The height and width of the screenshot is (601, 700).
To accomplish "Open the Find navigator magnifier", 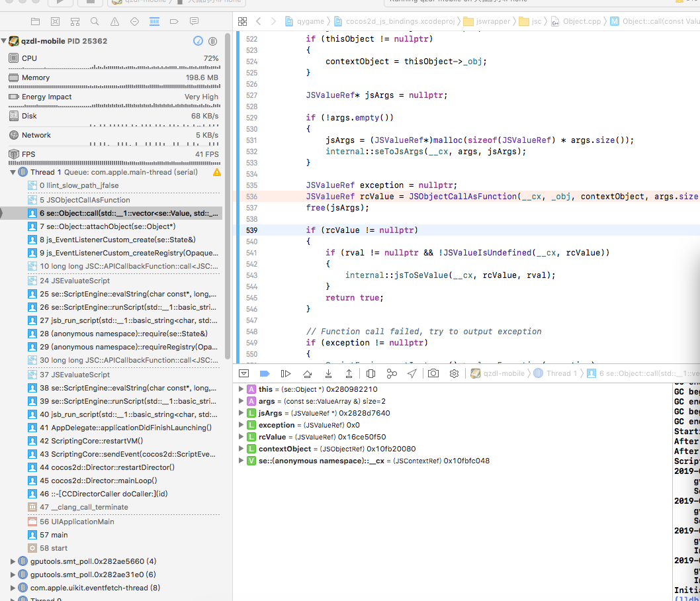I will (x=95, y=21).
